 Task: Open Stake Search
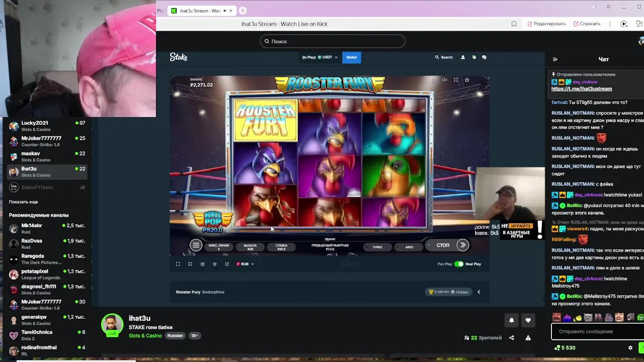point(444,57)
